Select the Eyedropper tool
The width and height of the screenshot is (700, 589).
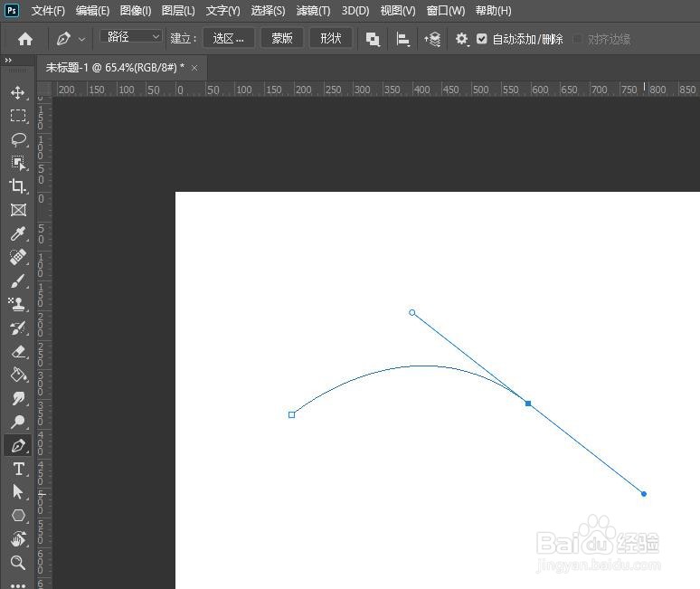coord(18,233)
